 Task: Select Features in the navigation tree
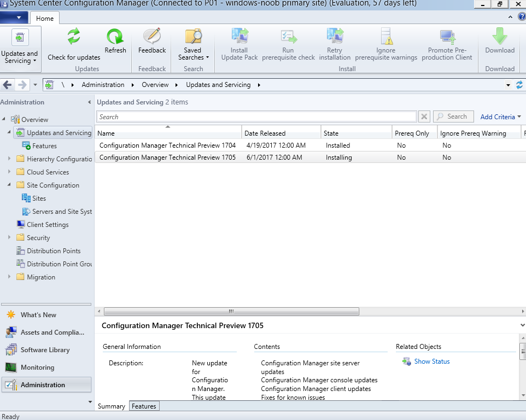click(40, 145)
